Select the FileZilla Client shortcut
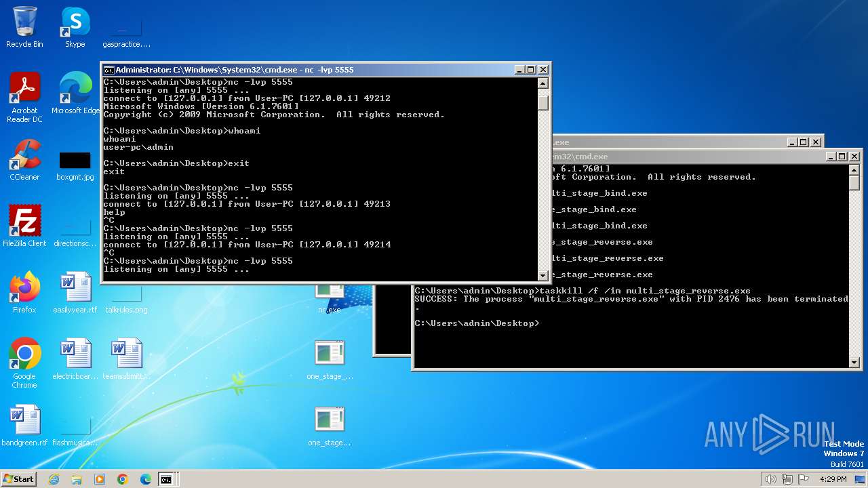Image resolution: width=868 pixels, height=488 pixels. point(24,226)
